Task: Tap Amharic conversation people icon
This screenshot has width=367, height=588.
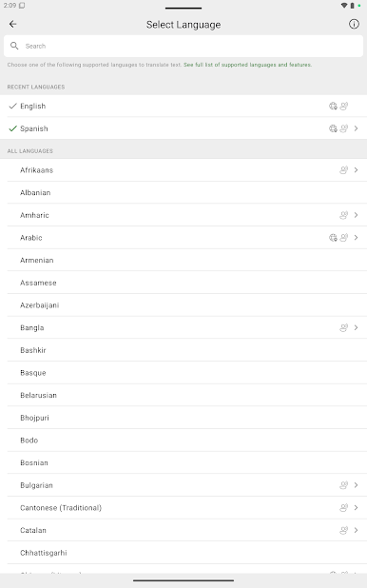Action: (344, 215)
